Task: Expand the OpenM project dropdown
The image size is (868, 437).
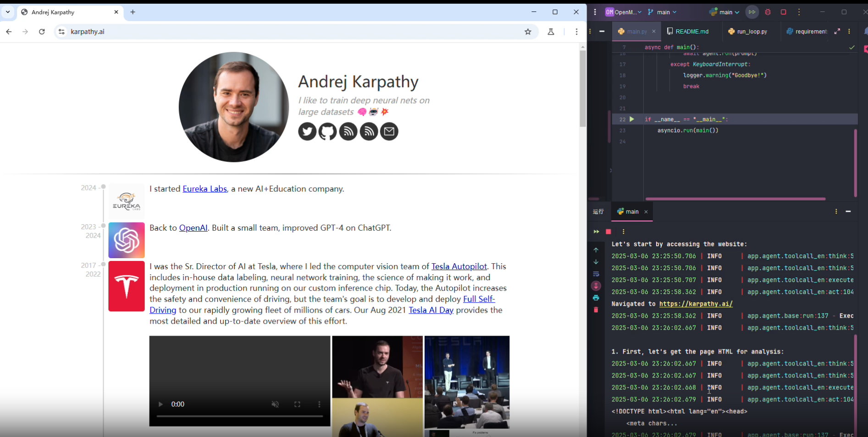Action: click(x=624, y=12)
